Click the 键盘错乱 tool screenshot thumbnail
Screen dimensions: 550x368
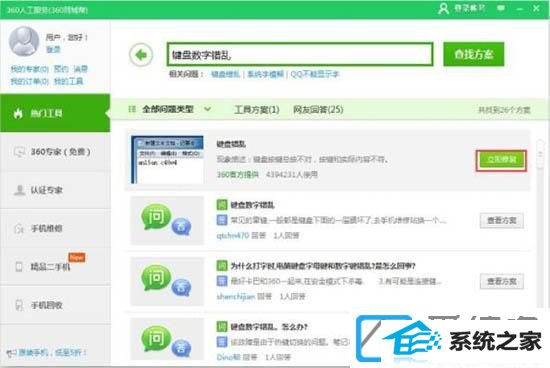click(167, 160)
